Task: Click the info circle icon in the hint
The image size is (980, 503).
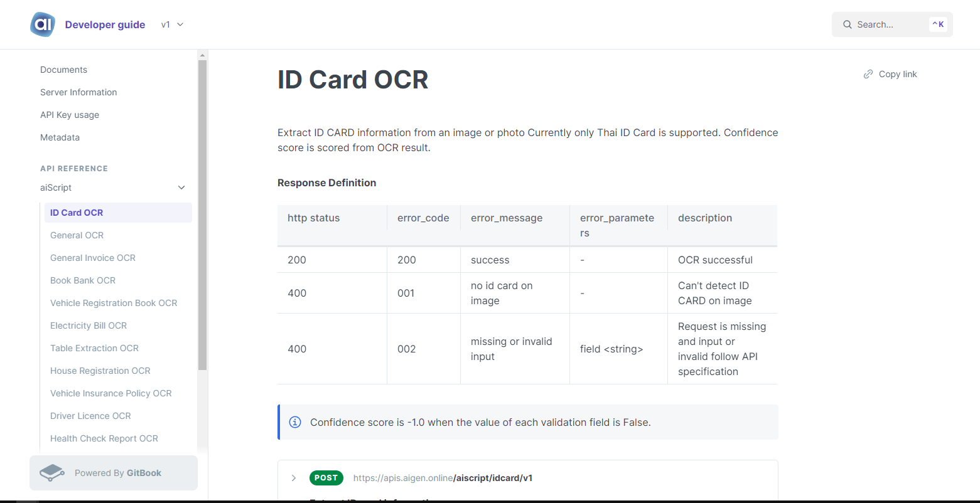Action: 294,422
